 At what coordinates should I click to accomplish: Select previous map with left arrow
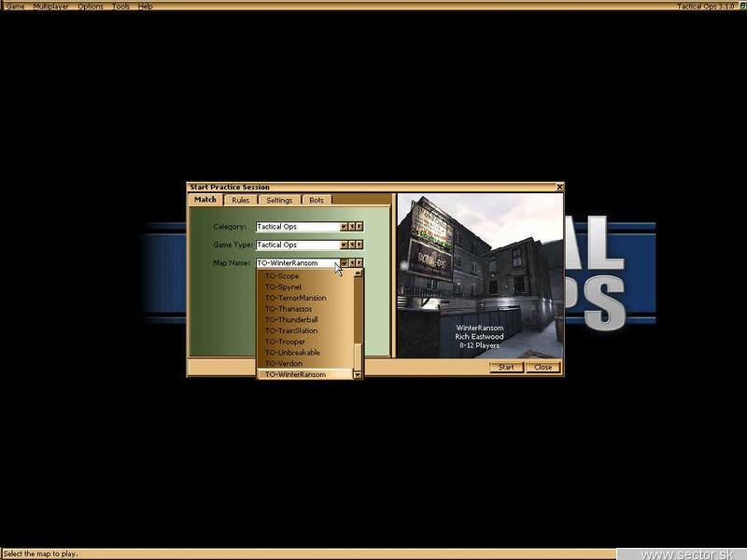pos(352,263)
